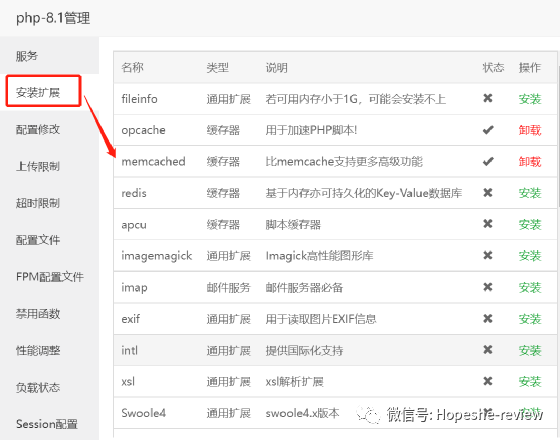Click the 说明 column header
Viewport: 560px width, 440px height.
[x=276, y=67]
